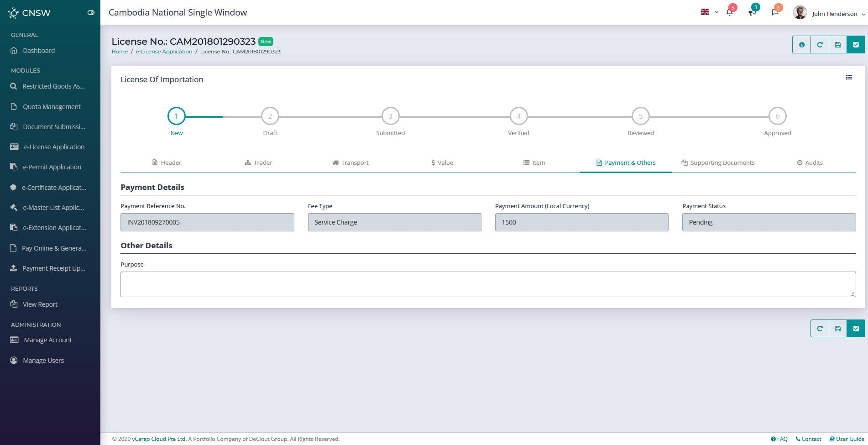Open the announcements megaphone icon

click(752, 12)
